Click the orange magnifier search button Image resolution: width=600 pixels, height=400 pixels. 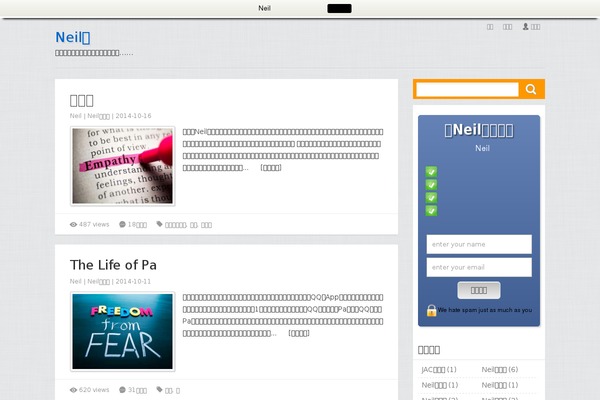531,90
